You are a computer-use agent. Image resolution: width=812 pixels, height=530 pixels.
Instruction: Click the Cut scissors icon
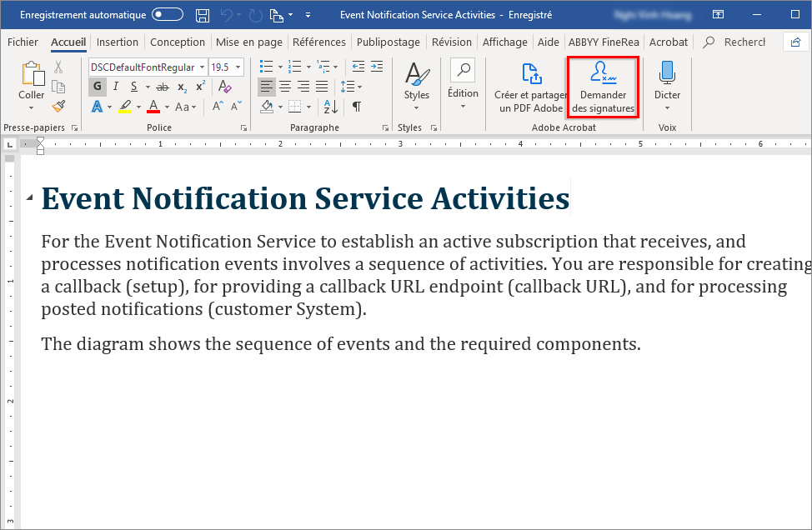pyautogui.click(x=58, y=67)
